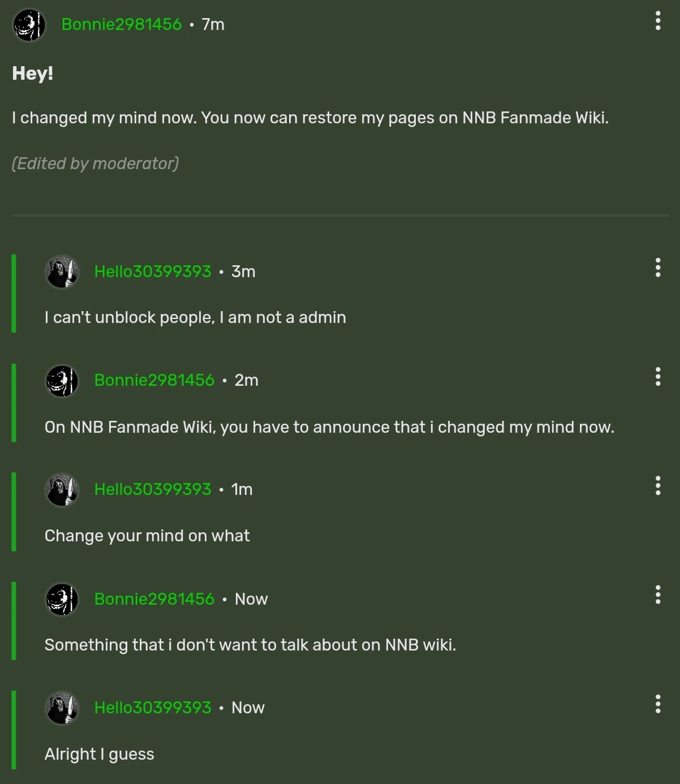Open Hello30399393's profile from the 3m reply
The image size is (680, 784).
[153, 272]
